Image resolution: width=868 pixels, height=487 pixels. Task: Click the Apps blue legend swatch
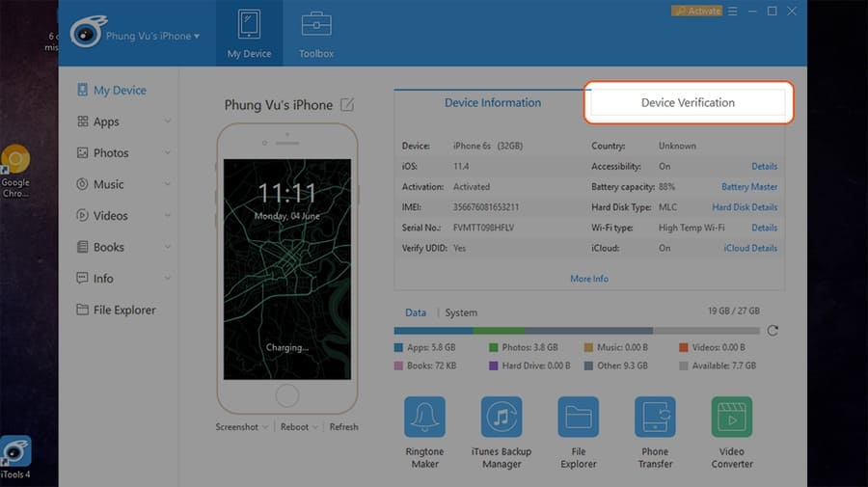point(398,347)
